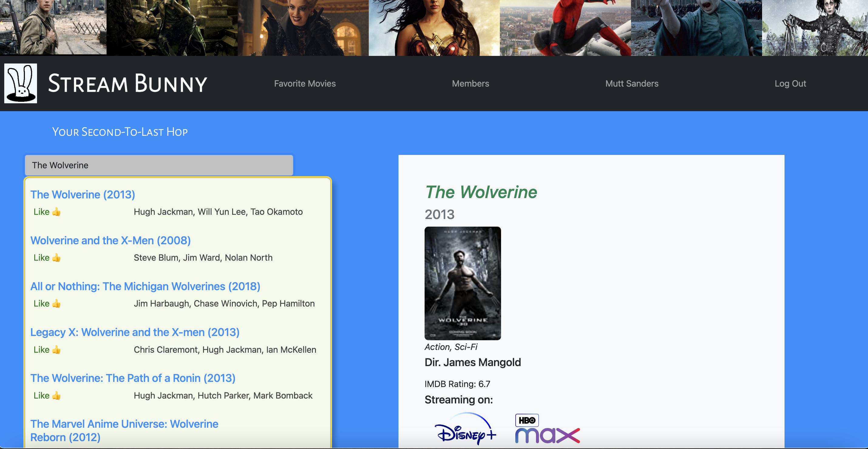Like The Wolverine: The Path of a Ronin
The width and height of the screenshot is (868, 449).
click(x=47, y=396)
